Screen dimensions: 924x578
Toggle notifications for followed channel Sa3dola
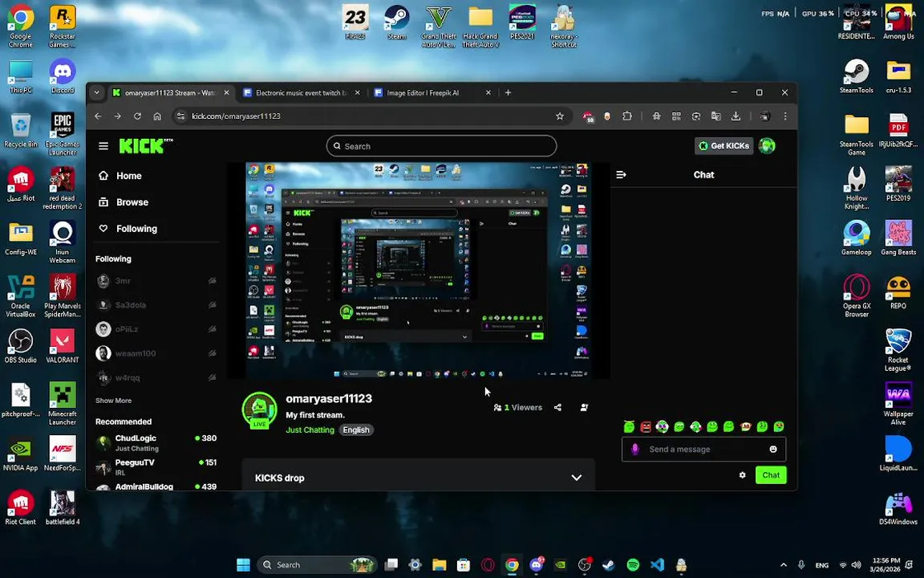point(212,305)
